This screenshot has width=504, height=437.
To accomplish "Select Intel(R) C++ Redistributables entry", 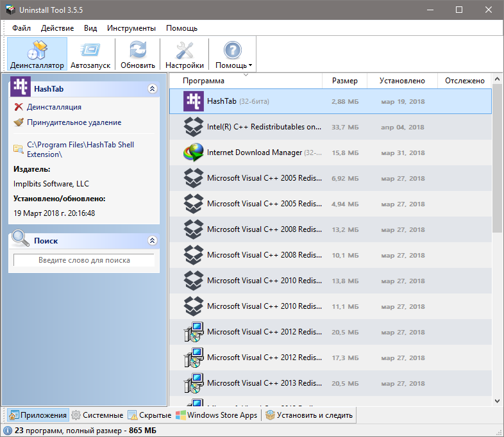I will click(x=330, y=127).
